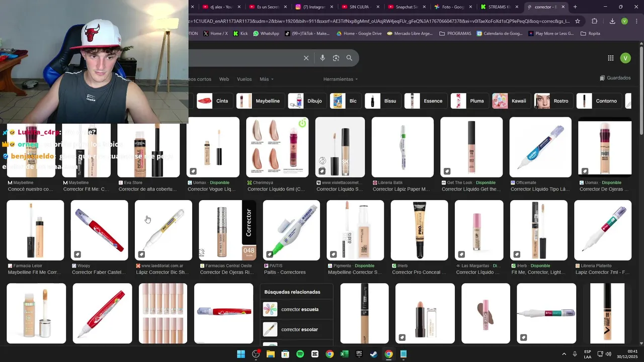Open CapCut from the taskbar
This screenshot has height=362, width=644.
tap(315, 354)
